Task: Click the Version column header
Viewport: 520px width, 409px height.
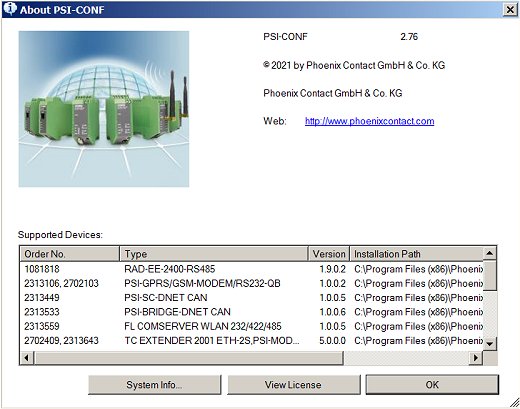Action: click(329, 254)
